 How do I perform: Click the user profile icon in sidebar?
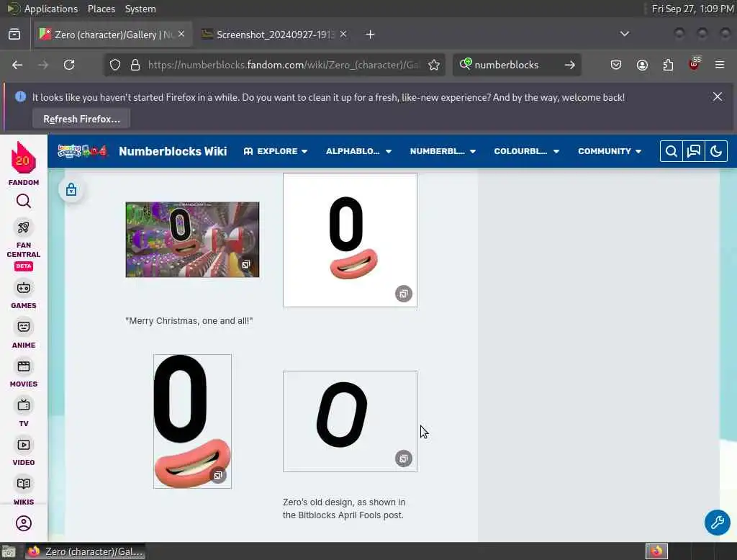click(x=24, y=523)
